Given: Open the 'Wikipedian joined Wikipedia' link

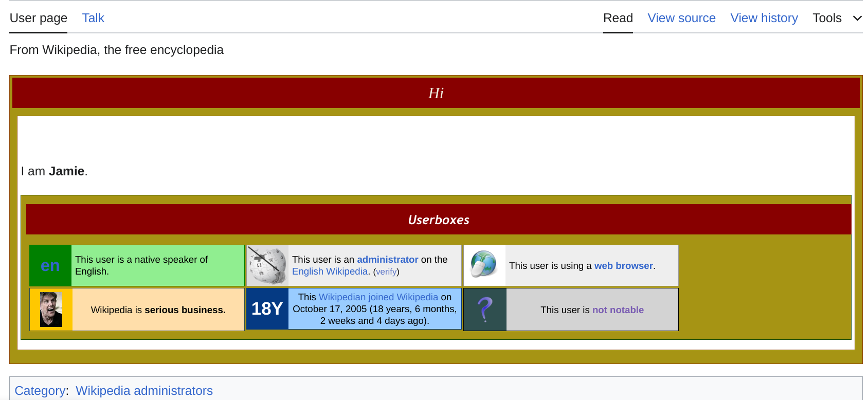Looking at the screenshot, I should [378, 297].
